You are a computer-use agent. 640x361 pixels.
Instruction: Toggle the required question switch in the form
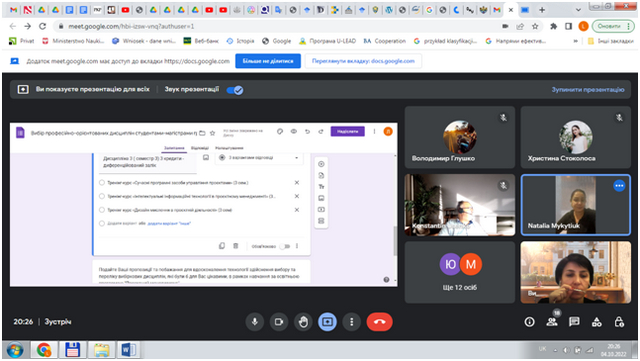[285, 246]
